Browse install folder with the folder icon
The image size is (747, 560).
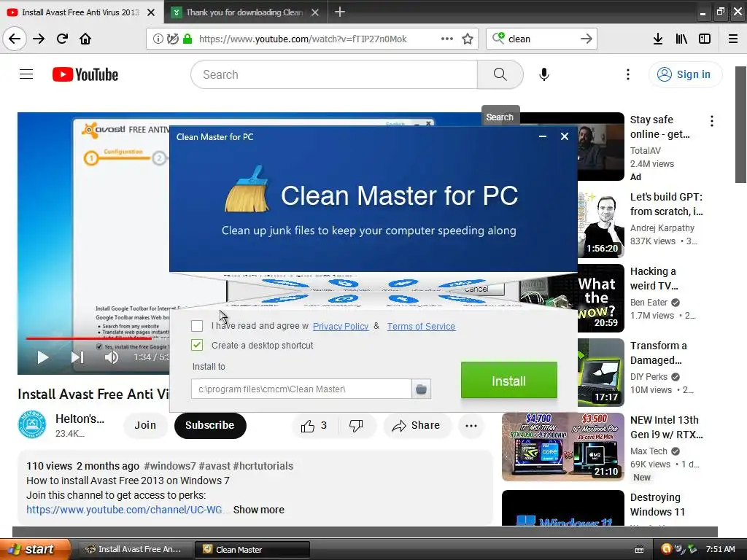click(421, 389)
